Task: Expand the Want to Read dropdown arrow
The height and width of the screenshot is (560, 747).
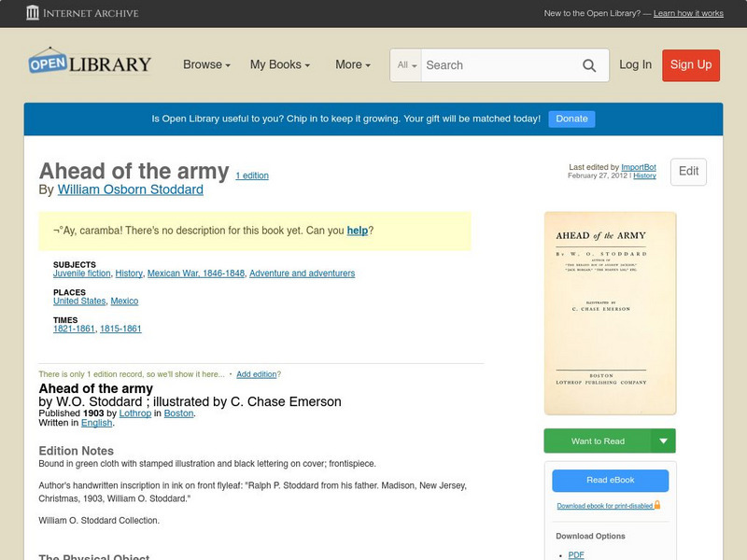Action: point(664,441)
